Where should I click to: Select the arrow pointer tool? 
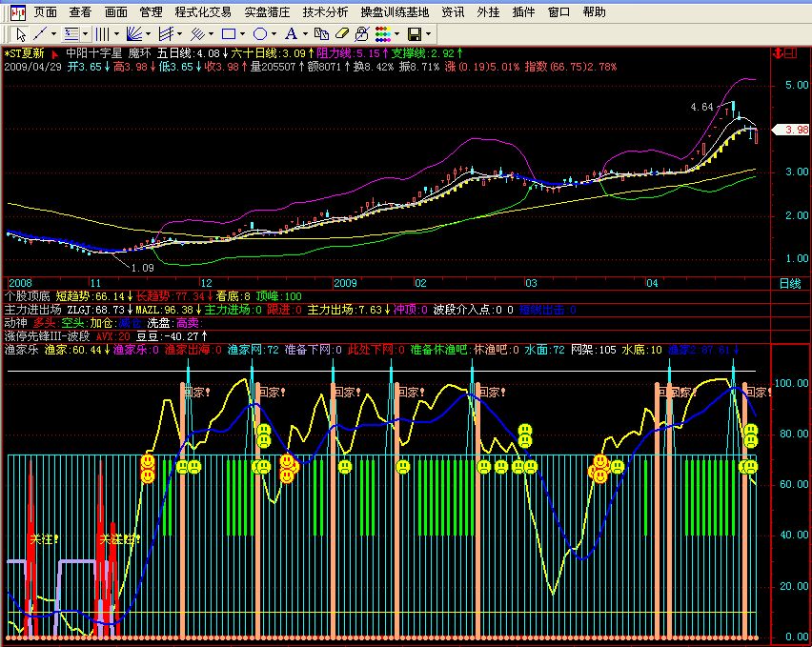click(x=21, y=33)
